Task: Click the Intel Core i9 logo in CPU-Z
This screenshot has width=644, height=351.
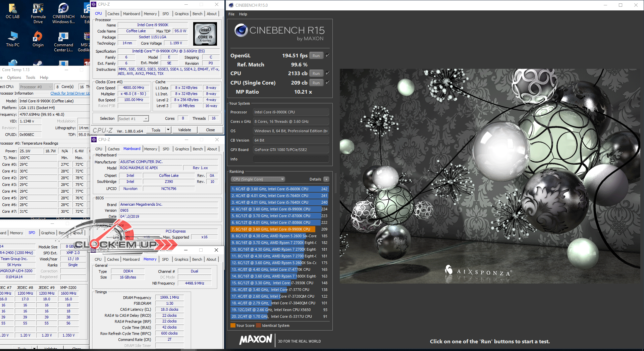Action: point(205,34)
